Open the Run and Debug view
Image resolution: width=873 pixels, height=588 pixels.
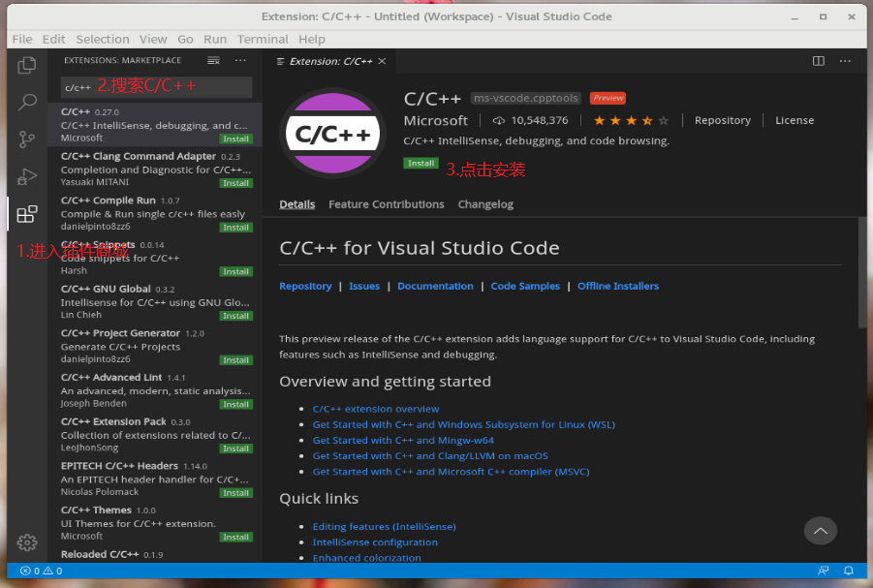(x=27, y=177)
